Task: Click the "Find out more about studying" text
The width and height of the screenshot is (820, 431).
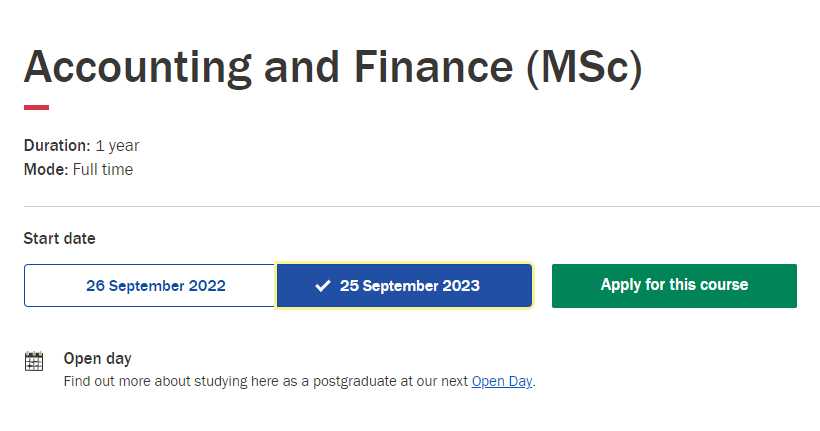Action: [155, 381]
